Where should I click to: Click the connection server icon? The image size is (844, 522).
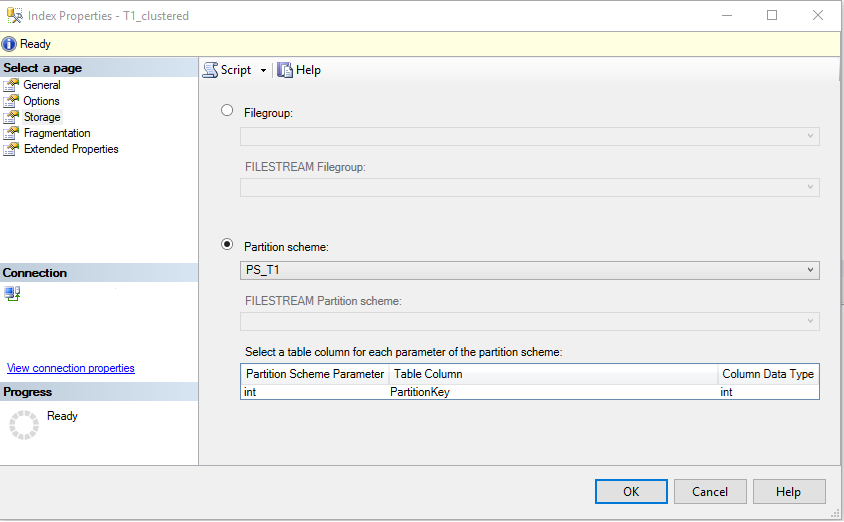click(12, 293)
